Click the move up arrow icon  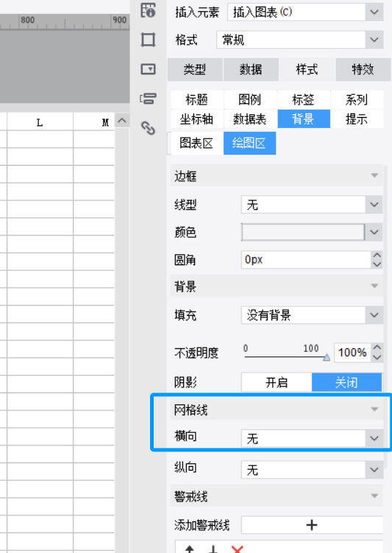coord(190,549)
